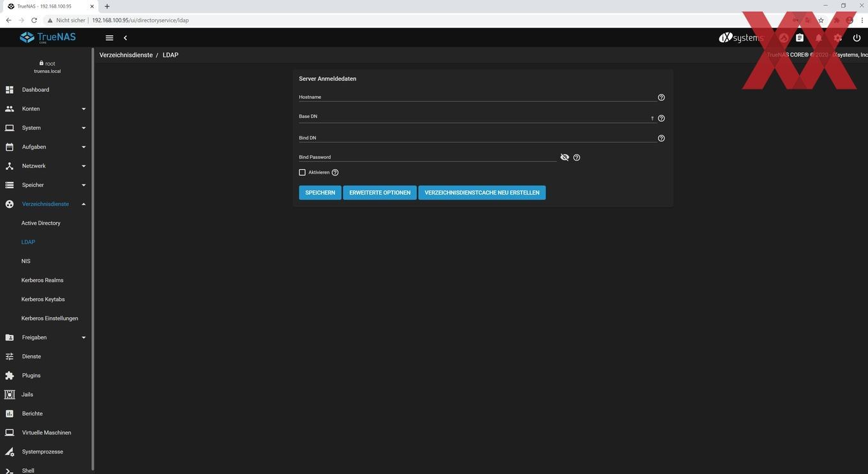This screenshot has height=474, width=868.
Task: Expand the Konten submenu arrow
Action: pos(84,109)
